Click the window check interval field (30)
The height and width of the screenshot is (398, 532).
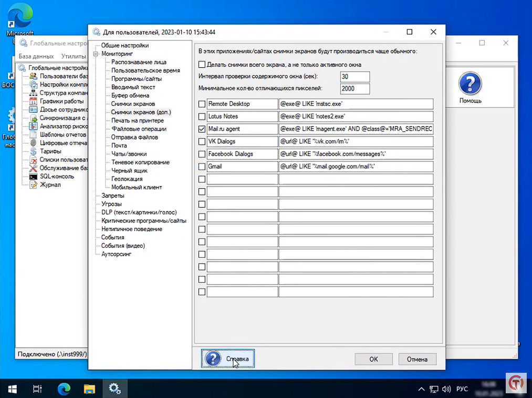pyautogui.click(x=355, y=77)
